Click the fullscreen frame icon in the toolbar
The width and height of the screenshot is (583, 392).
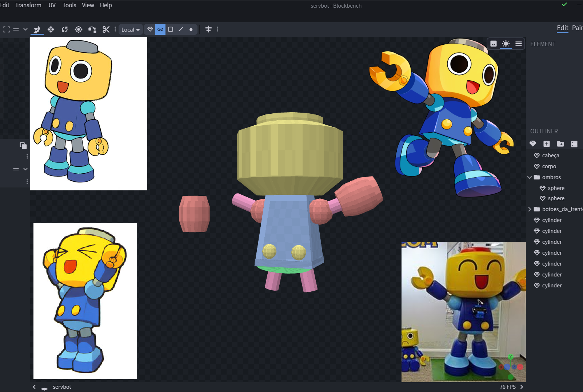(7, 29)
